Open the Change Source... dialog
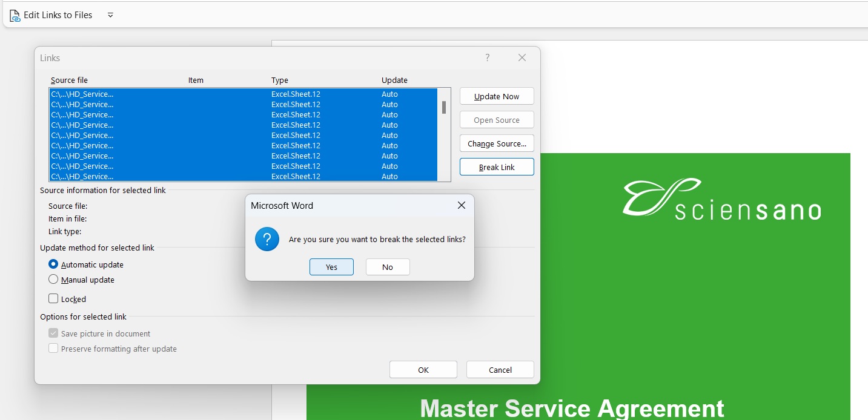This screenshot has width=868, height=420. pyautogui.click(x=497, y=144)
